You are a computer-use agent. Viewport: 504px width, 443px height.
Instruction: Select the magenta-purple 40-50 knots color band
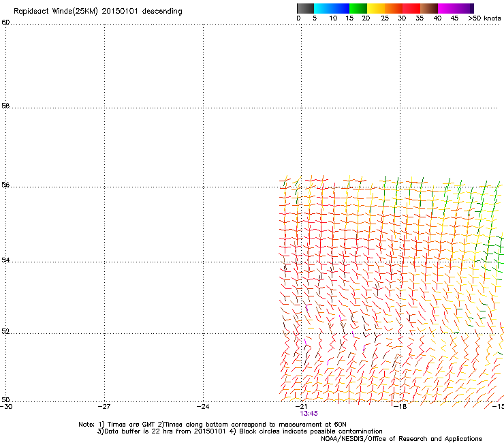click(x=456, y=8)
